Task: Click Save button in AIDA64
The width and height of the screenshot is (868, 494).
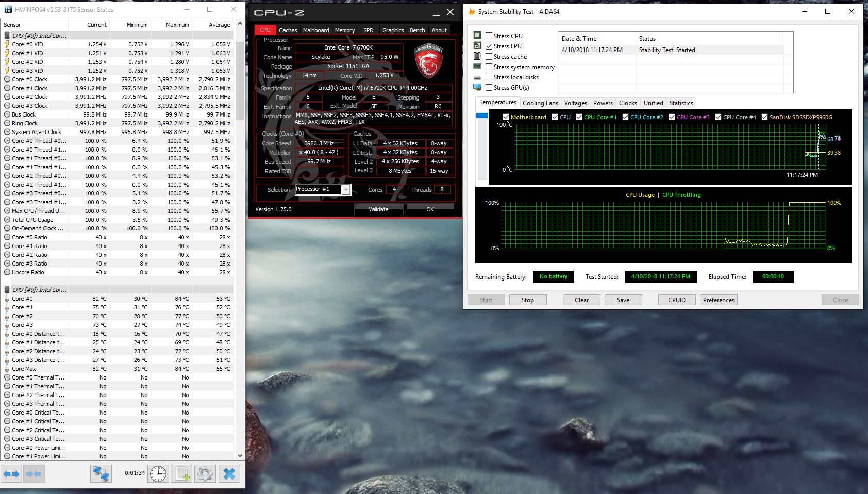Action: click(623, 300)
